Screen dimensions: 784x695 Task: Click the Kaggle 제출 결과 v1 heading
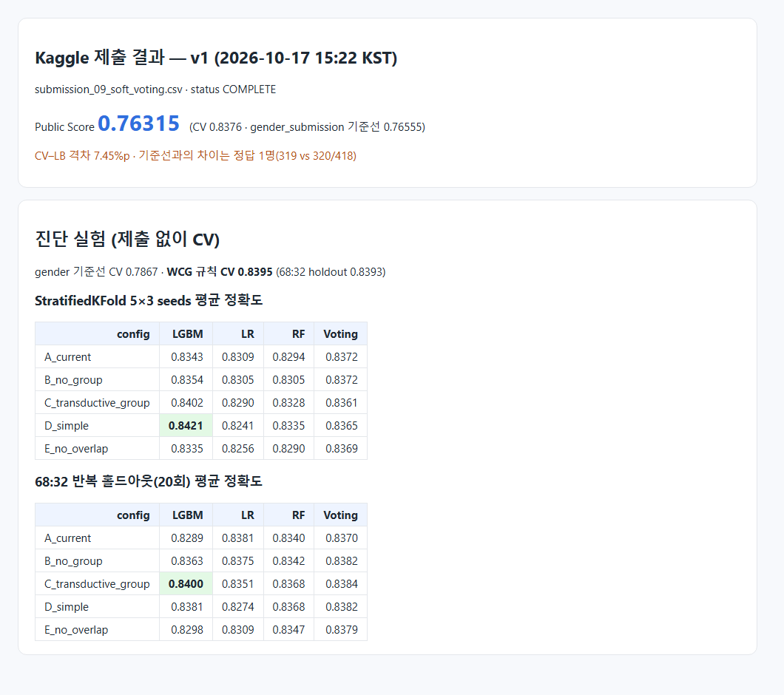point(216,58)
